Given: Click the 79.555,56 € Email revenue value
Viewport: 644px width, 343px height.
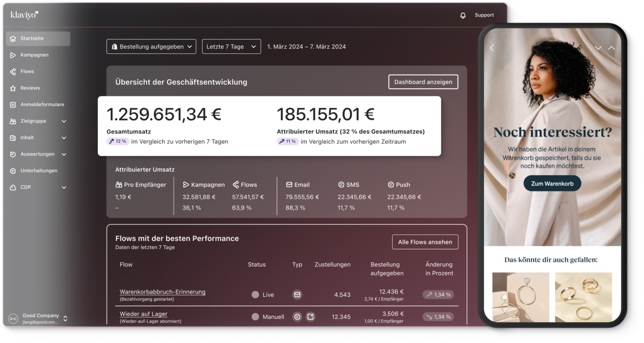Looking at the screenshot, I should click(x=302, y=197).
